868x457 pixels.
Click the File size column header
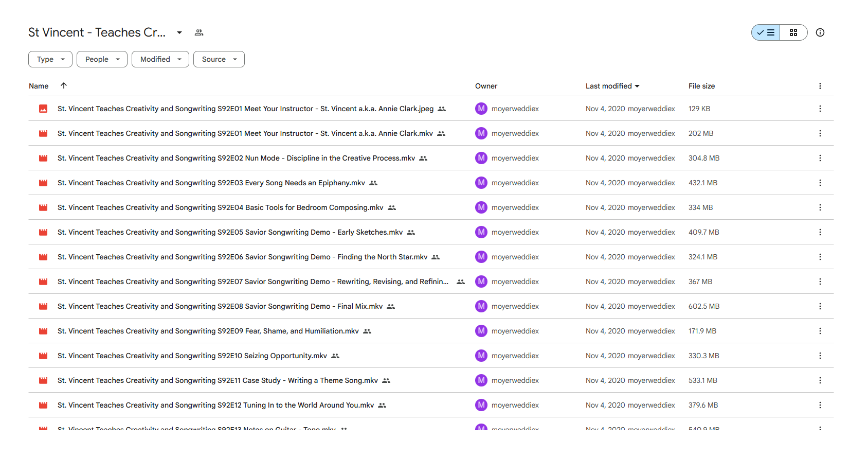coord(701,86)
